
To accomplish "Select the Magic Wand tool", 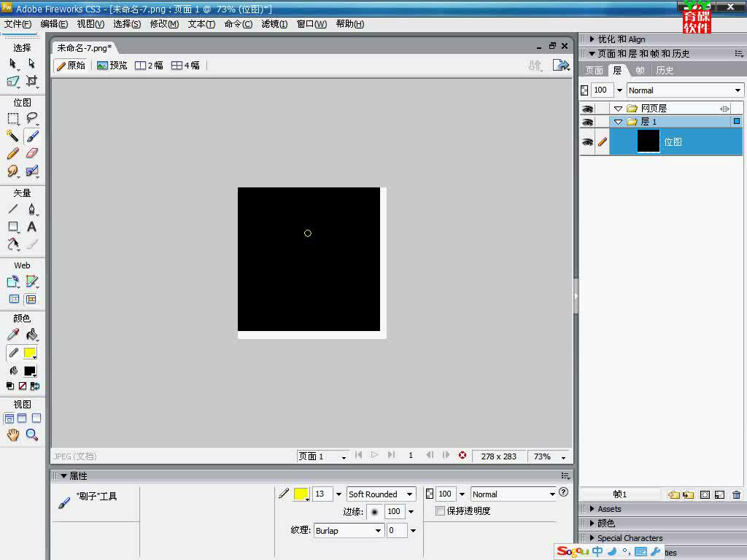I will 13,136.
